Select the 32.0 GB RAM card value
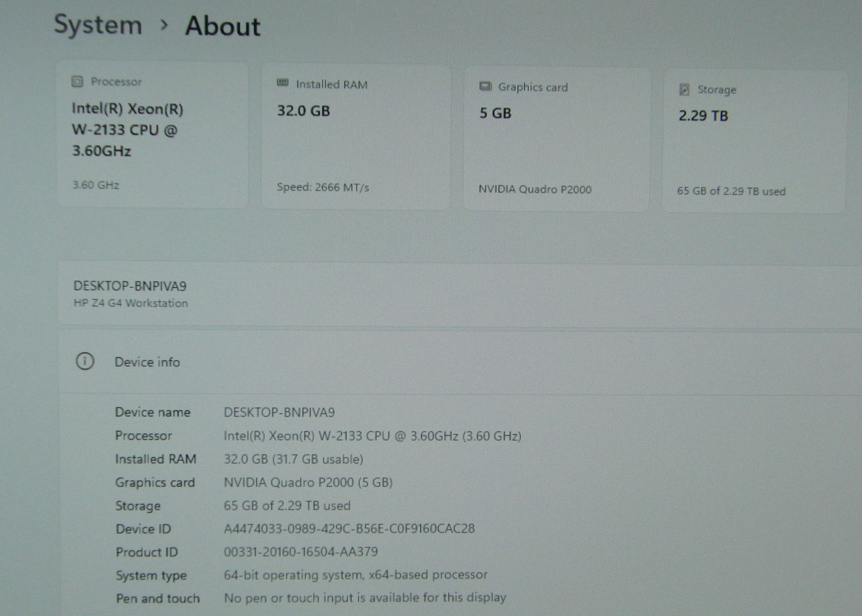This screenshot has width=862, height=616. click(303, 111)
